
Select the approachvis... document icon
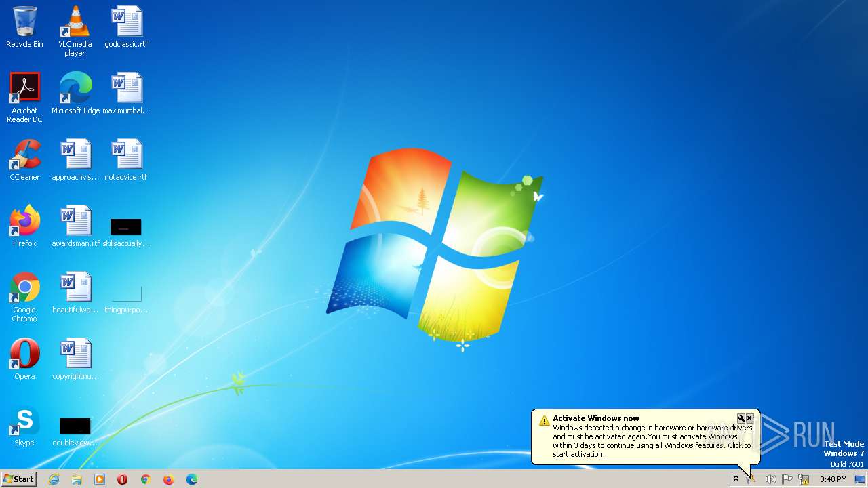75,159
